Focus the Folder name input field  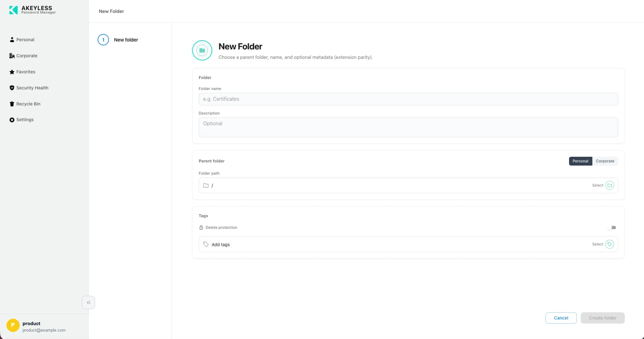pos(408,99)
